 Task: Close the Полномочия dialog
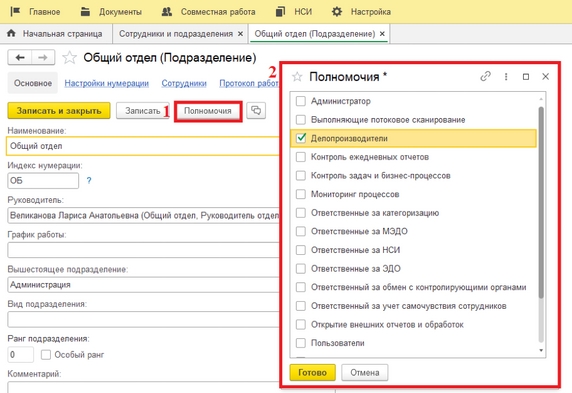(x=545, y=76)
